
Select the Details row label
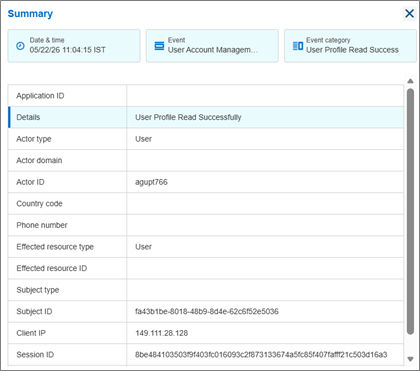[x=28, y=117]
